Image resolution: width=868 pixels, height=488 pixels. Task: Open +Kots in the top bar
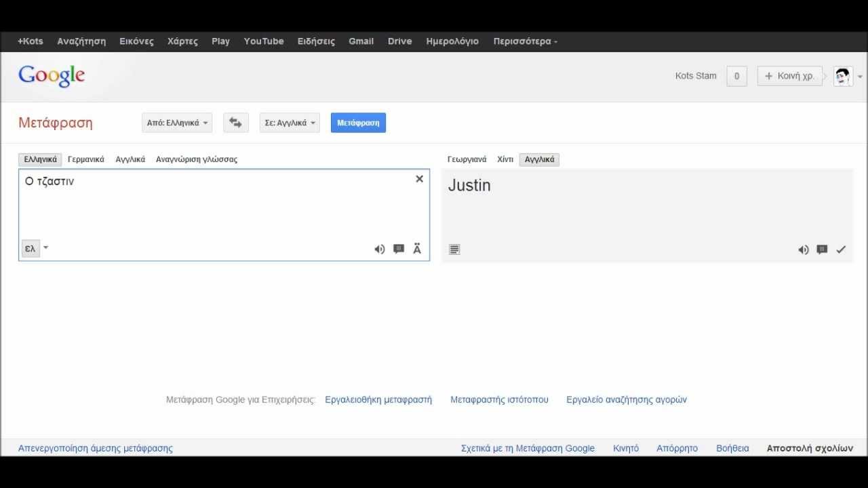click(x=31, y=41)
